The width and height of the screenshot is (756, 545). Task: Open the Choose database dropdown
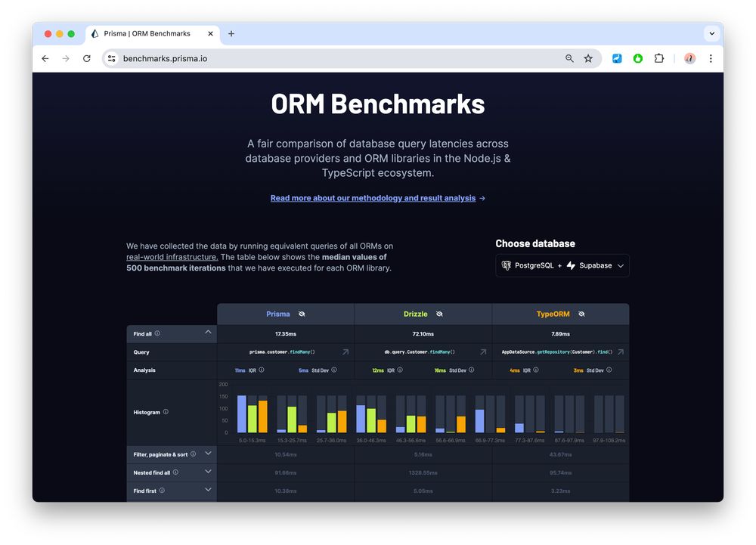(x=562, y=265)
